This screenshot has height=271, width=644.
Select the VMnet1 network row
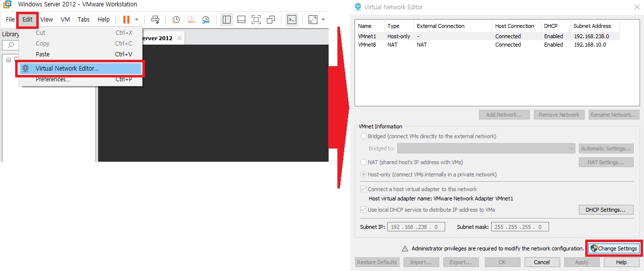487,36
